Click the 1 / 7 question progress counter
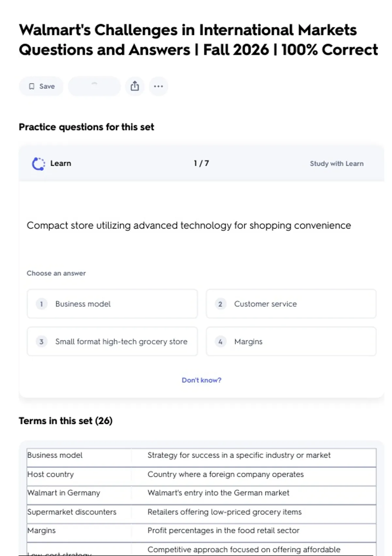Screen dimensions: 392x556 (x=201, y=163)
